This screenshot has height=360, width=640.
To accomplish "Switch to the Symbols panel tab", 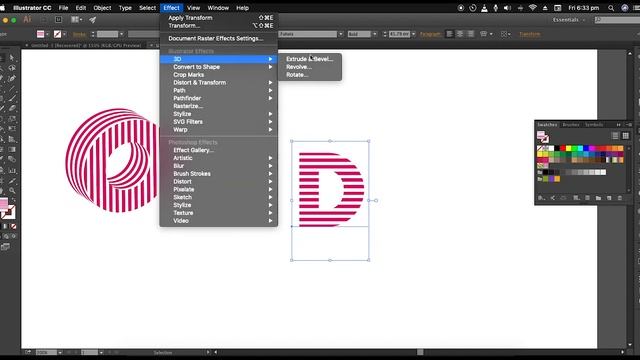I will pyautogui.click(x=594, y=124).
